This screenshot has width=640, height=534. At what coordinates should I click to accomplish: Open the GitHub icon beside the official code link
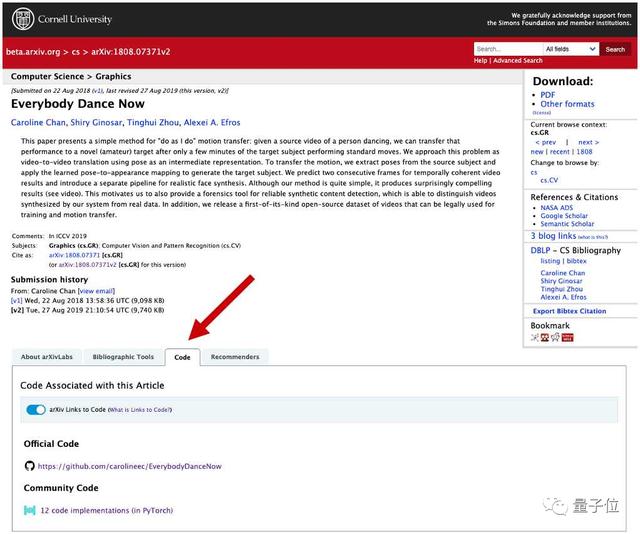[x=29, y=466]
